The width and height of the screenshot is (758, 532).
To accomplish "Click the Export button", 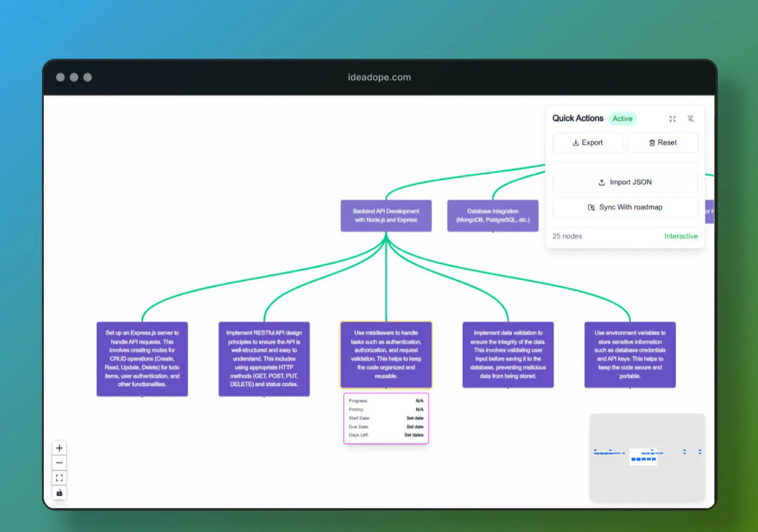I will pos(588,142).
